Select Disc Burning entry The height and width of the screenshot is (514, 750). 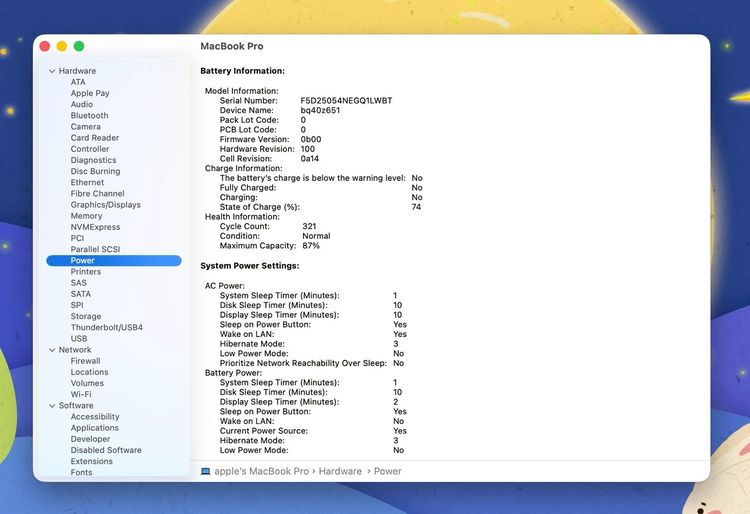pos(95,171)
